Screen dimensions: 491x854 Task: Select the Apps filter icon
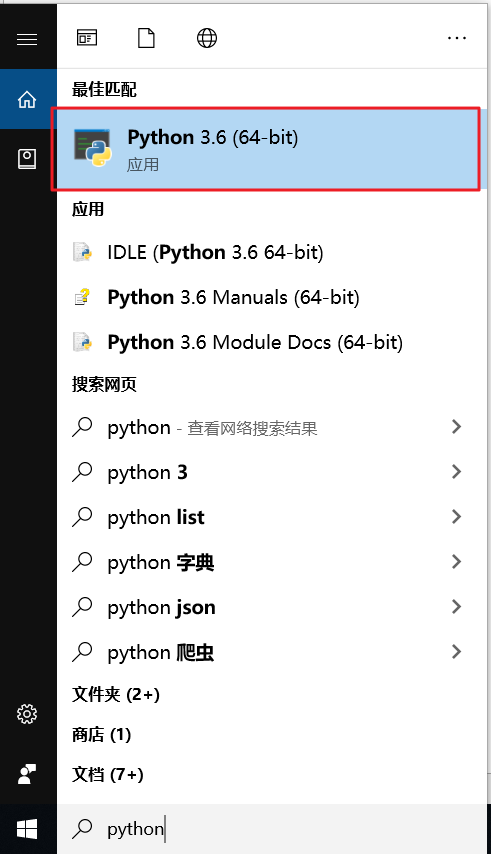(87, 38)
